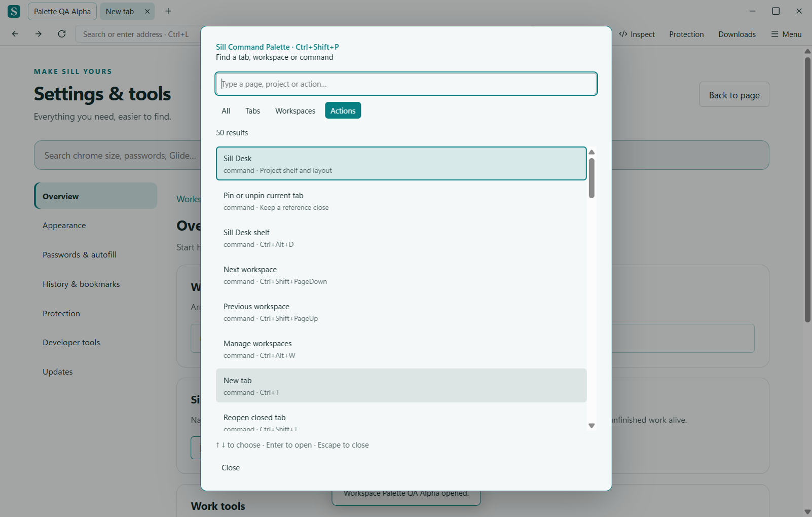Image resolution: width=812 pixels, height=517 pixels.
Task: Choose the New tab command
Action: pyautogui.click(x=401, y=385)
